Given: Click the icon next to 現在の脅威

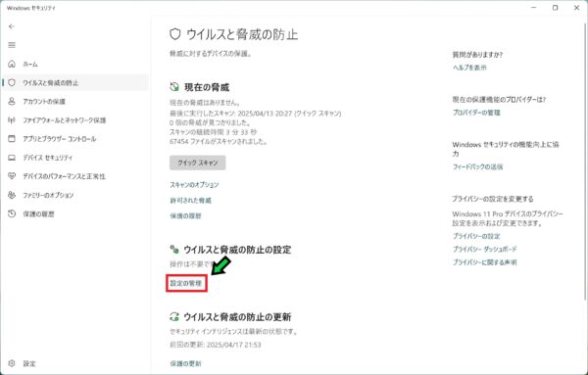Looking at the screenshot, I should [174, 87].
